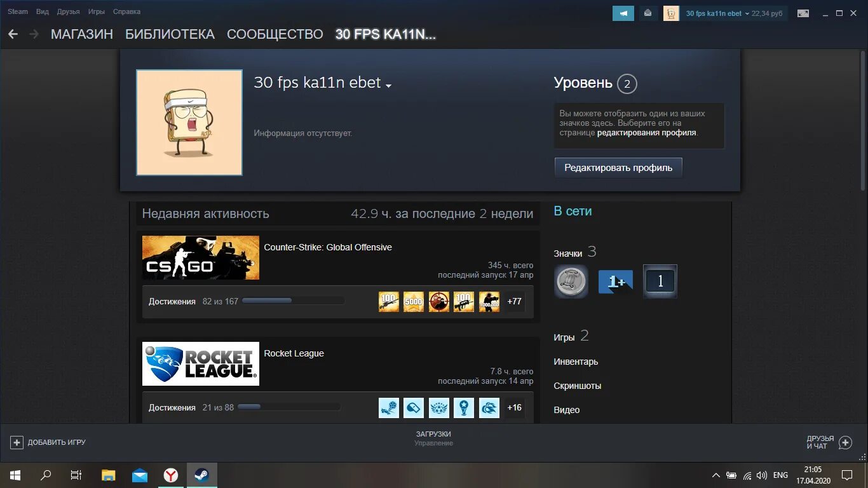Click the Rocket League game banner
The image size is (868, 488).
click(x=201, y=363)
